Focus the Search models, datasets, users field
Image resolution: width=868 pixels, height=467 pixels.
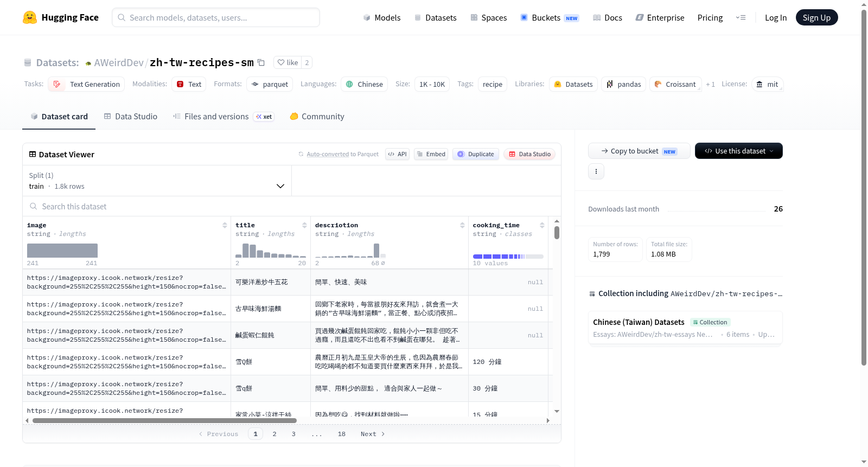point(216,17)
